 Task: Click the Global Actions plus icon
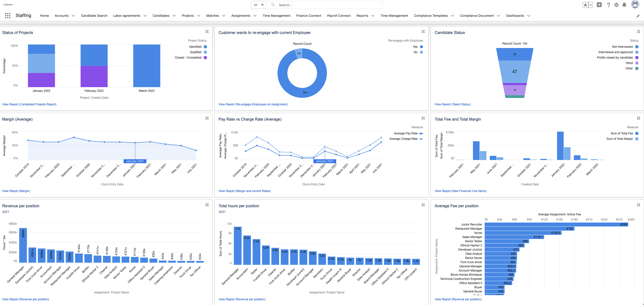click(599, 5)
